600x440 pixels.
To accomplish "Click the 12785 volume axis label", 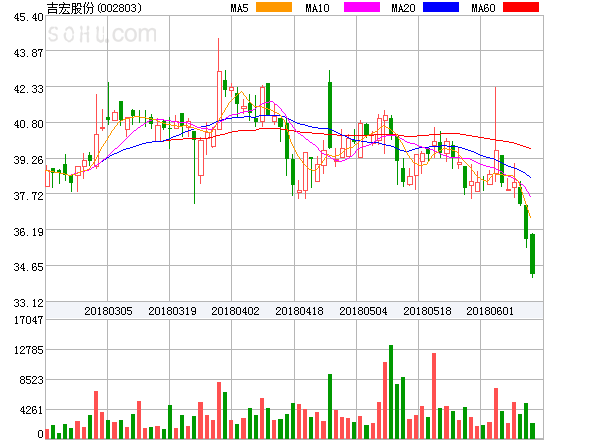I will 28,350.
